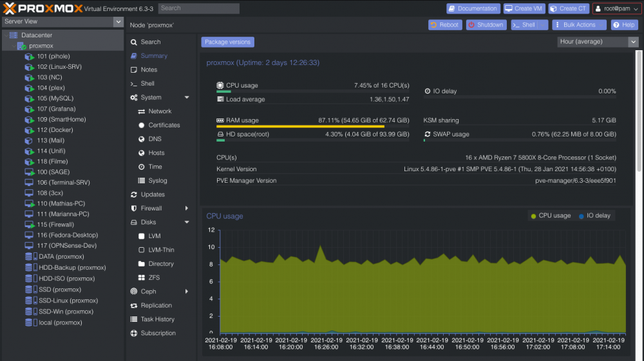This screenshot has height=361, width=644.
Task: Click the top Search input field
Action: [x=199, y=8]
